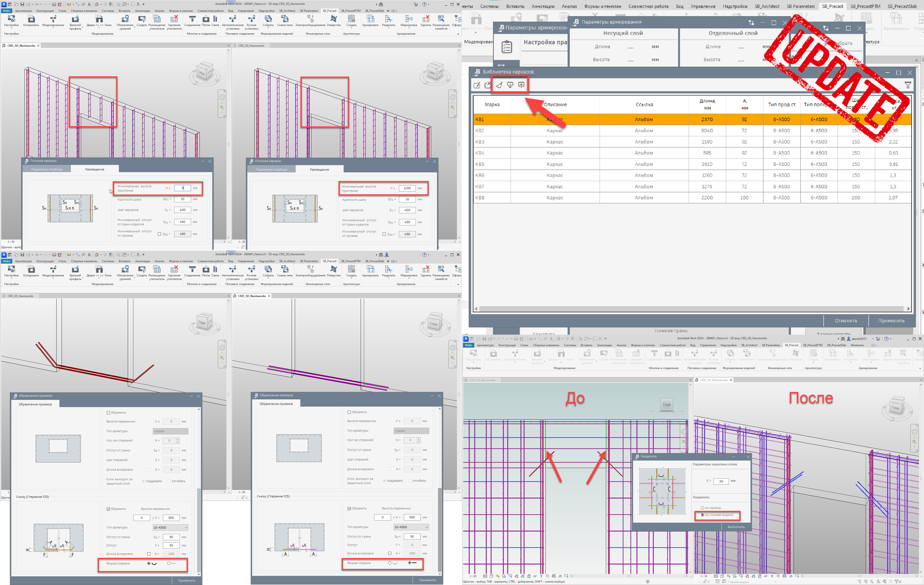Open 10-A500 Тип арматуры dropdown in left Обрамление проемов
Viewport: 924px width, 585px height.
coord(170,528)
